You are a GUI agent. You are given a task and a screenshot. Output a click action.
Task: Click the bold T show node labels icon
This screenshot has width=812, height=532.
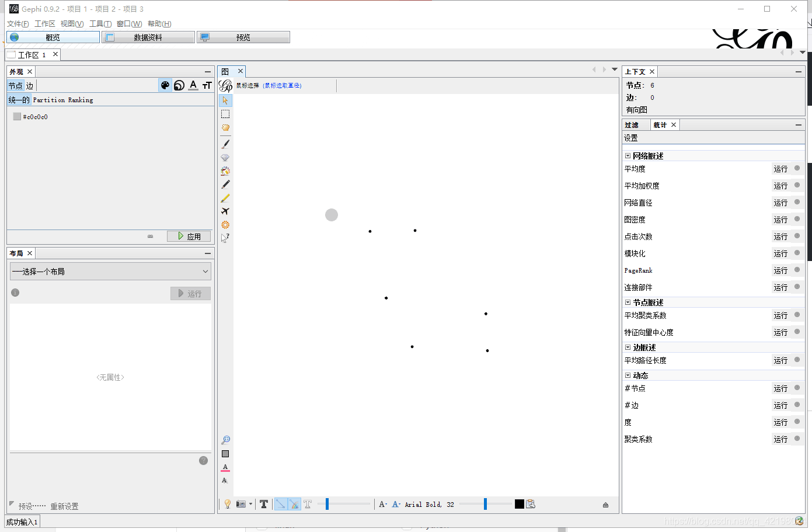[264, 504]
